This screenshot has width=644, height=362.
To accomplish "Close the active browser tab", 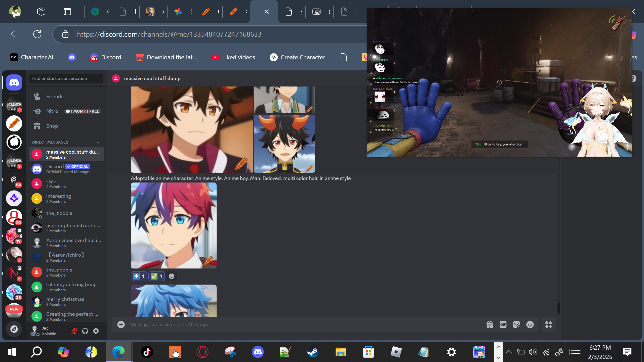I will coord(267,12).
